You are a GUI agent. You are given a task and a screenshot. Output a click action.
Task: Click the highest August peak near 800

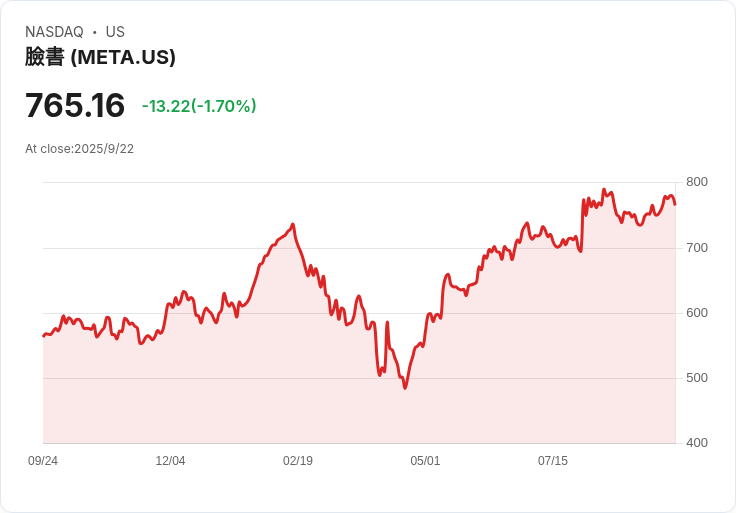point(604,190)
